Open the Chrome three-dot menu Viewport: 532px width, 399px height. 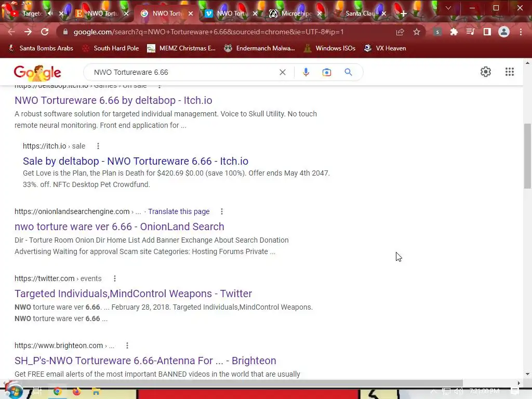[x=521, y=32]
